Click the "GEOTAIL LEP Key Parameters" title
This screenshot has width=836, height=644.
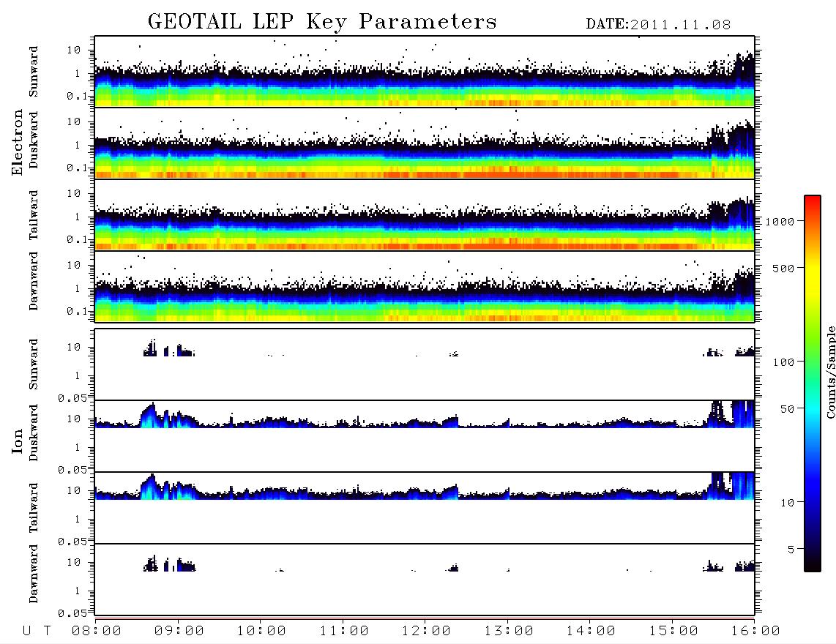[322, 22]
